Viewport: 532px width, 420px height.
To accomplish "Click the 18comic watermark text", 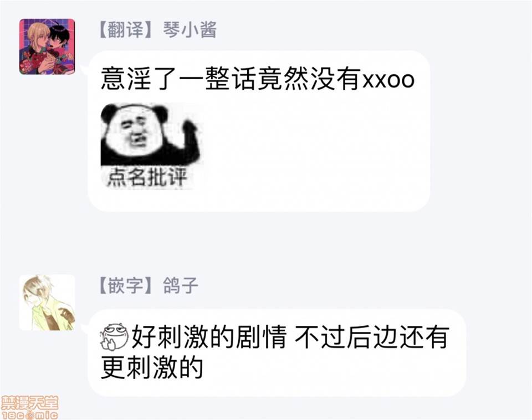I will click(29, 415).
